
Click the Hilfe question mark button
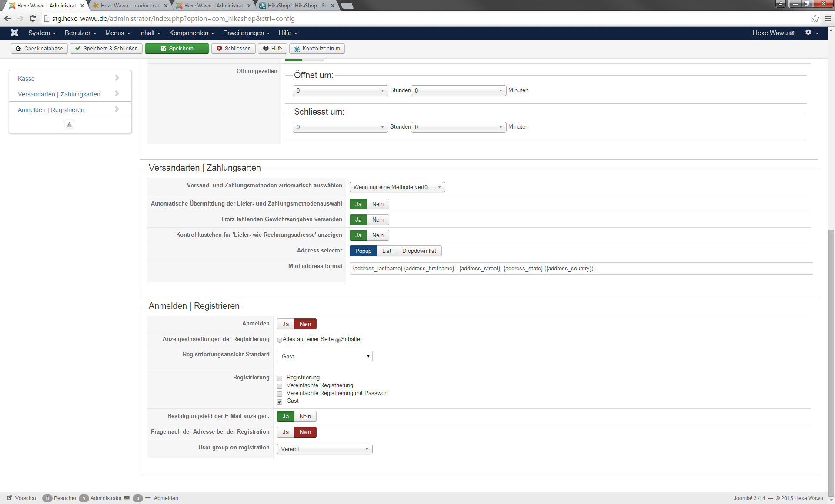point(273,49)
